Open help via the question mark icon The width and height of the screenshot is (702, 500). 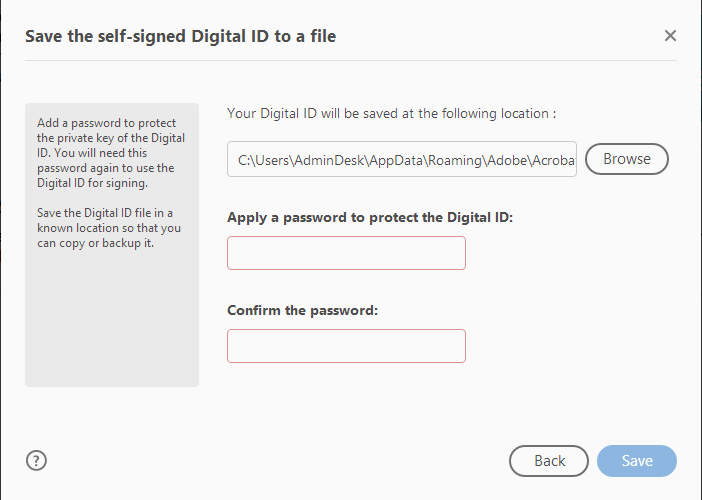37,461
